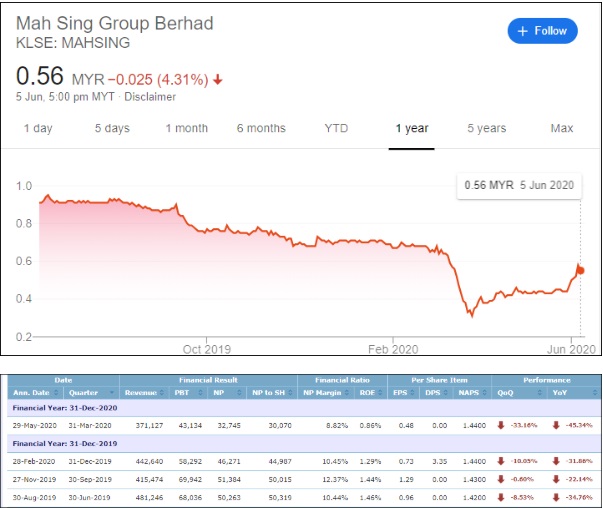Click the orange chart endpoint marker

tap(580, 270)
